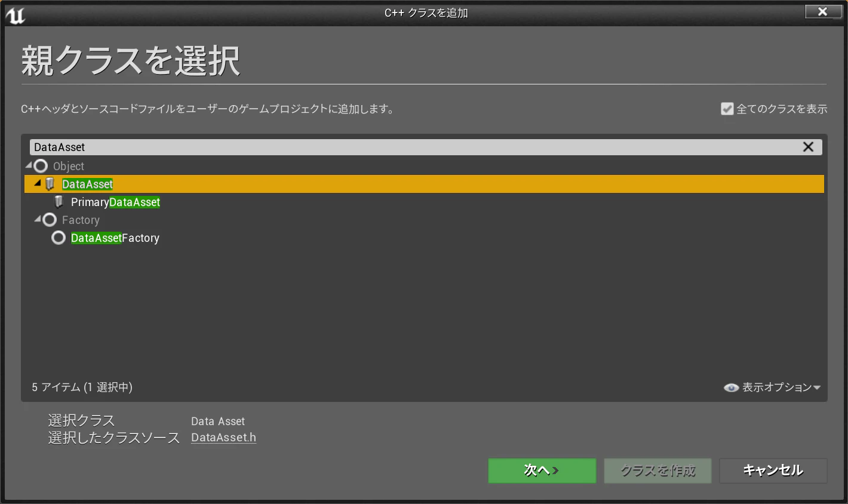Click the Object class circle icon
This screenshot has height=504, width=848.
point(41,166)
